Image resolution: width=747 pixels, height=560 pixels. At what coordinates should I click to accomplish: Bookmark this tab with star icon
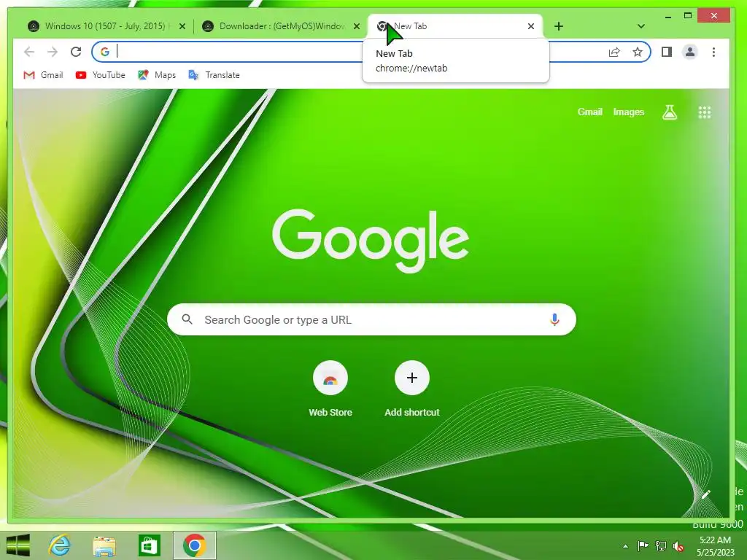[638, 52]
